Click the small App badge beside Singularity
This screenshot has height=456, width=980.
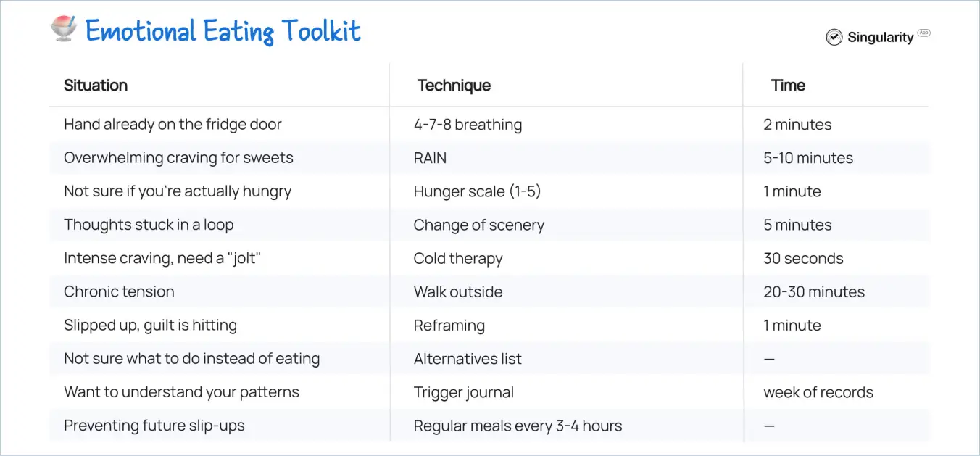point(923,33)
